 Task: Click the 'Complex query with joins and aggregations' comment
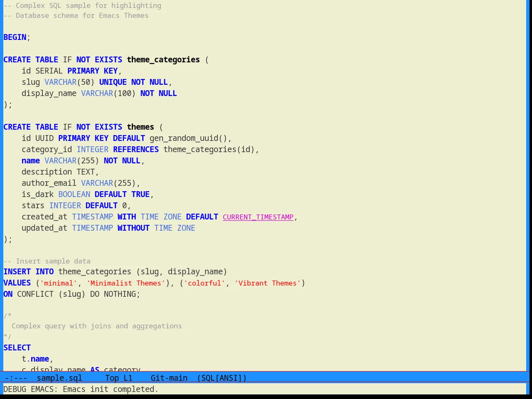(x=97, y=326)
